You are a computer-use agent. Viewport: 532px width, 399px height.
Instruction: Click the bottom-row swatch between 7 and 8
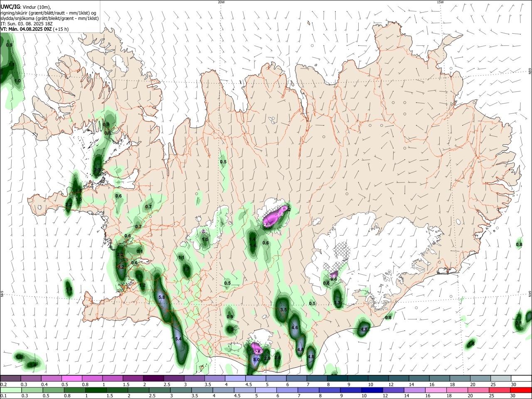pyautogui.click(x=308, y=390)
